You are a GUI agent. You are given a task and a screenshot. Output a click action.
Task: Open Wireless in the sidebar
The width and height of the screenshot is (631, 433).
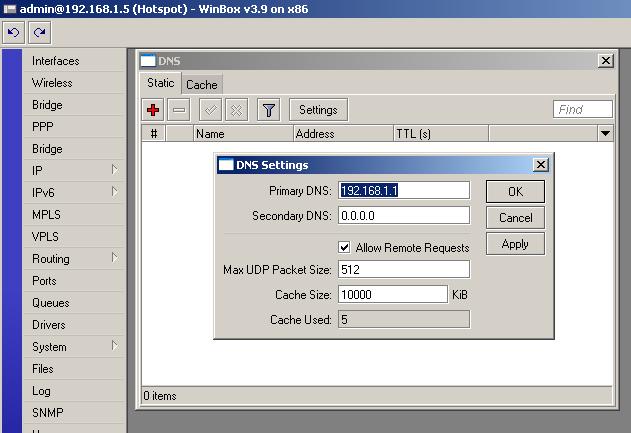pos(74,83)
